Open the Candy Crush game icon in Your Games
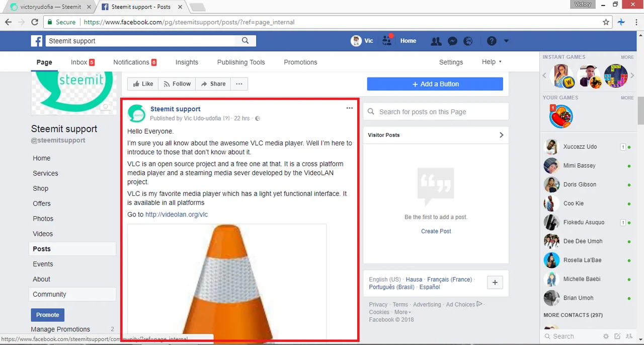The image size is (644, 345). [x=561, y=117]
